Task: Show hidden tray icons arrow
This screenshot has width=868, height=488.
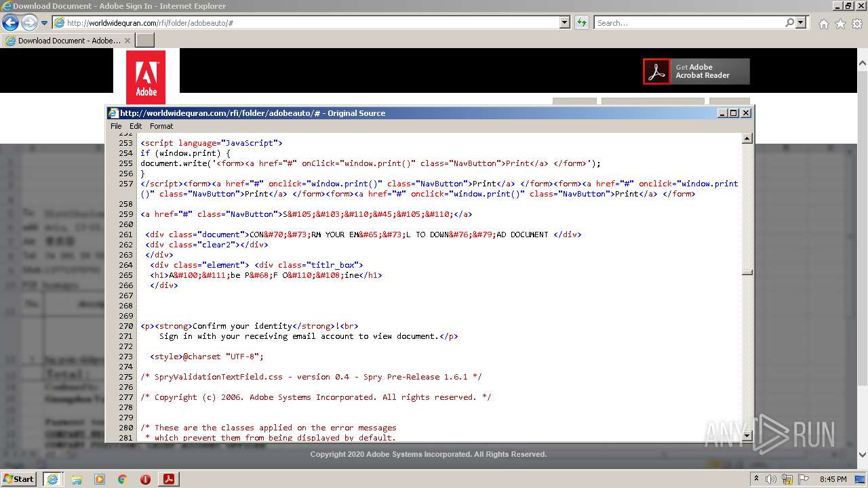Action: pyautogui.click(x=757, y=479)
